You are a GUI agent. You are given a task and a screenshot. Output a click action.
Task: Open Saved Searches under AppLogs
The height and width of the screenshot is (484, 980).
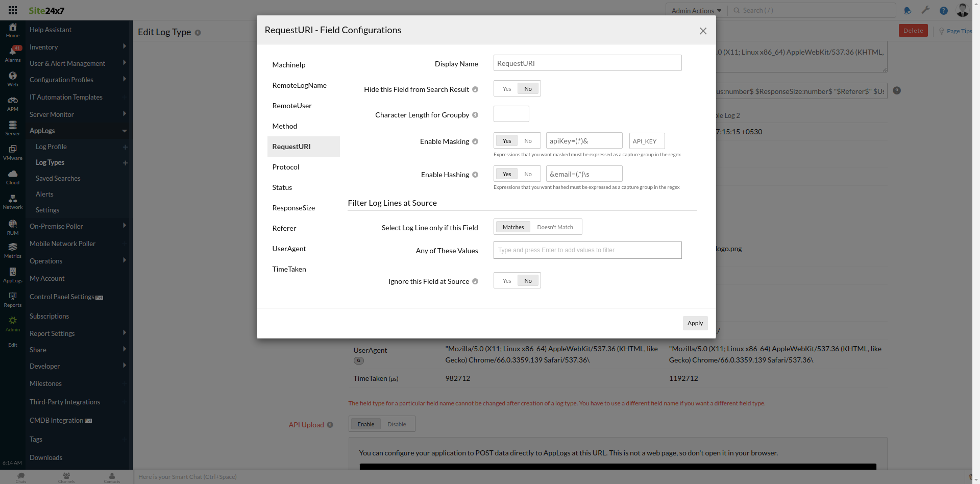click(58, 178)
